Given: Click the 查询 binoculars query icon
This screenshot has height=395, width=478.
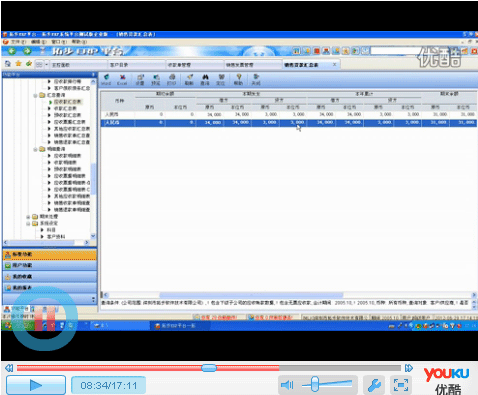Looking at the screenshot, I should click(205, 80).
